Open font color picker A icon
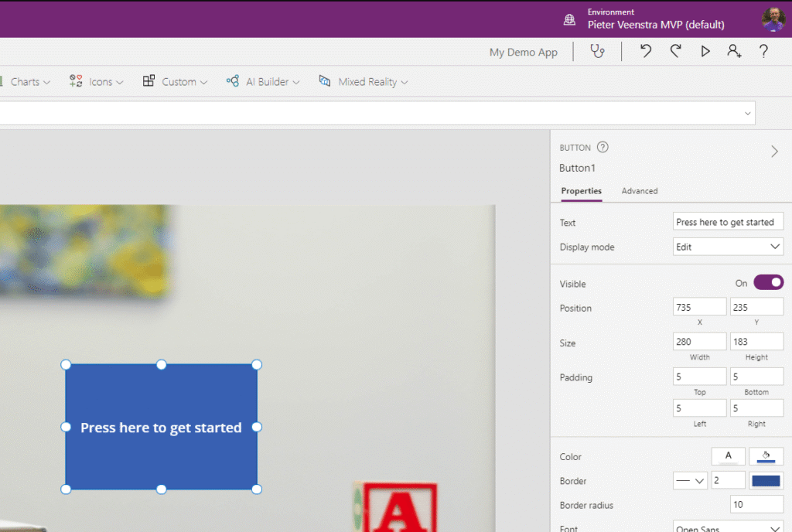This screenshot has height=532, width=792. [x=729, y=456]
